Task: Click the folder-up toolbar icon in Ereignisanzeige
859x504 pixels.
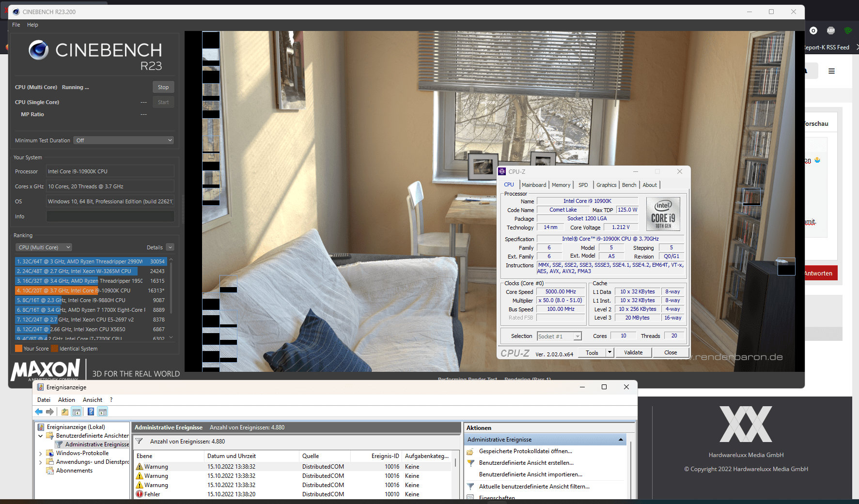Action: point(65,412)
